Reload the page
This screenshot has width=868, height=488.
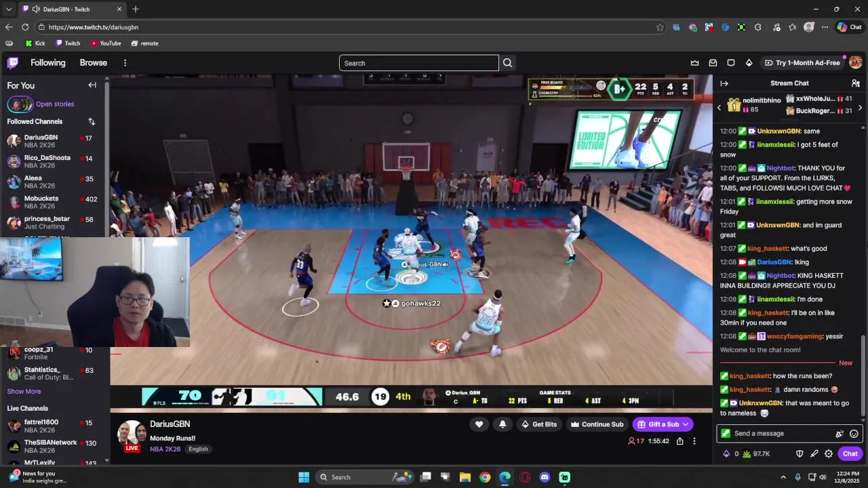tap(25, 27)
